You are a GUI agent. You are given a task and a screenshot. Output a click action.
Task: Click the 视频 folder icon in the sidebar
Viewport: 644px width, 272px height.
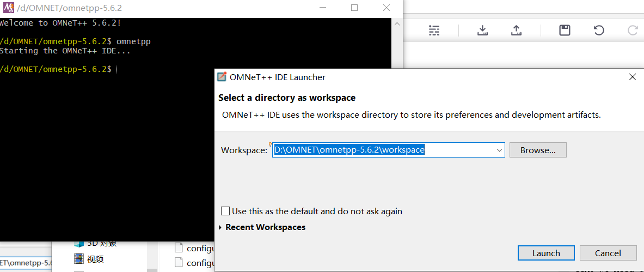(x=79, y=259)
